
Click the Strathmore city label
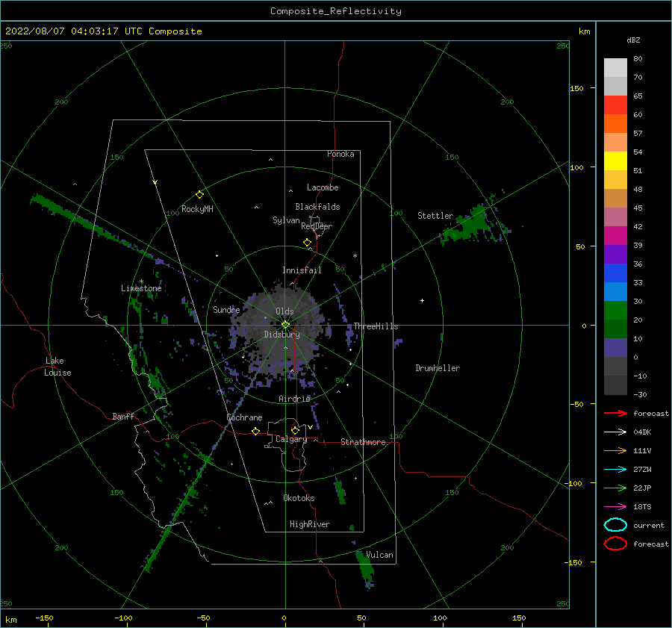[363, 442]
